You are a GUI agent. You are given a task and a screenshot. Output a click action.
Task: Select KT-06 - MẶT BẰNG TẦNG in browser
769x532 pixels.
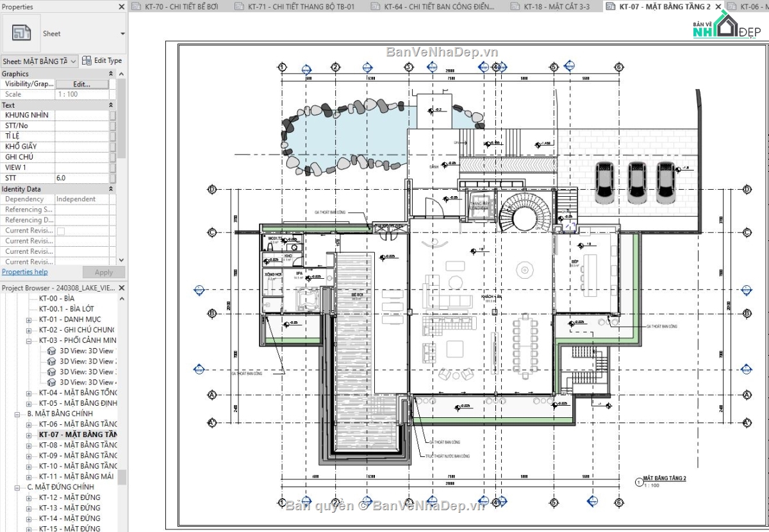point(78,424)
